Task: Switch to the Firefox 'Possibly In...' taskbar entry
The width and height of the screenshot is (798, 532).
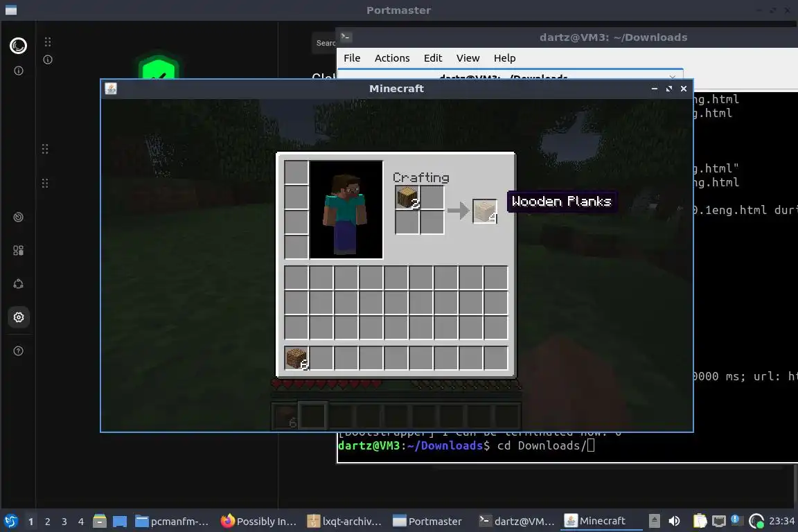Action: tap(258, 521)
